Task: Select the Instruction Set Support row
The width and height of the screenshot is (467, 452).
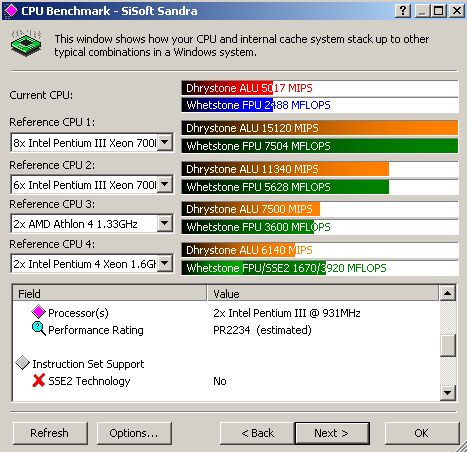Action: (88, 364)
